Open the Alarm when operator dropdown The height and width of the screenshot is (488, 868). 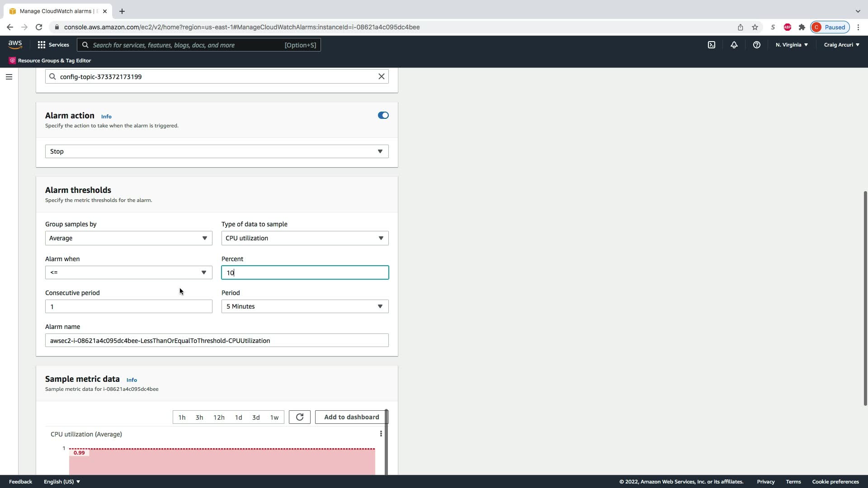click(128, 272)
